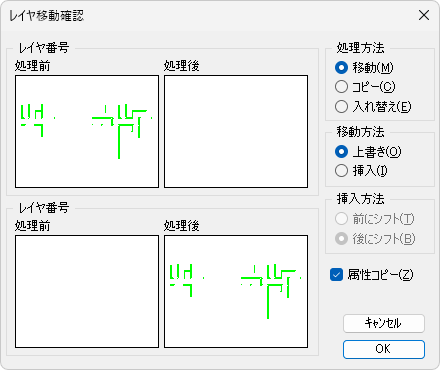Click lower 処理後 preview with green drawing

point(236,291)
